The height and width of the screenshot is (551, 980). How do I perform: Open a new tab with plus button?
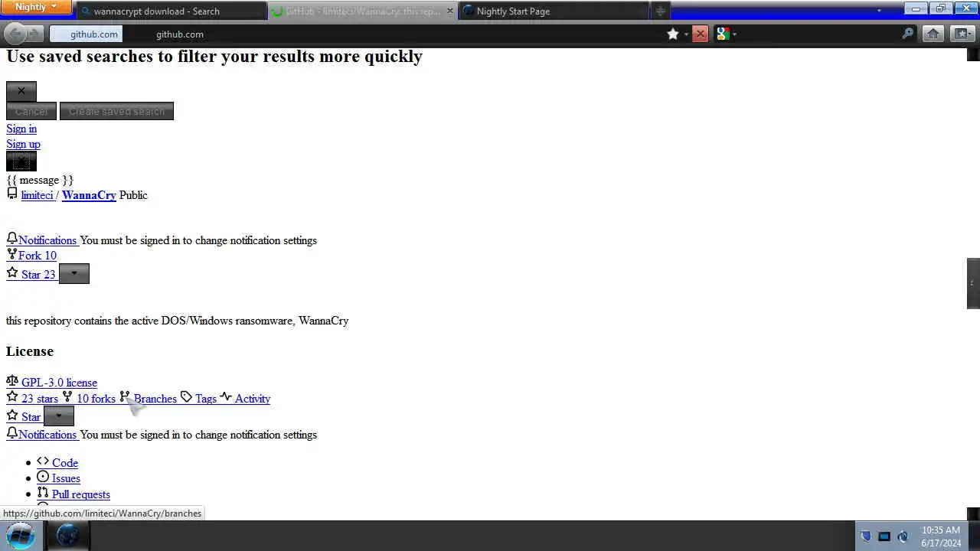660,11
